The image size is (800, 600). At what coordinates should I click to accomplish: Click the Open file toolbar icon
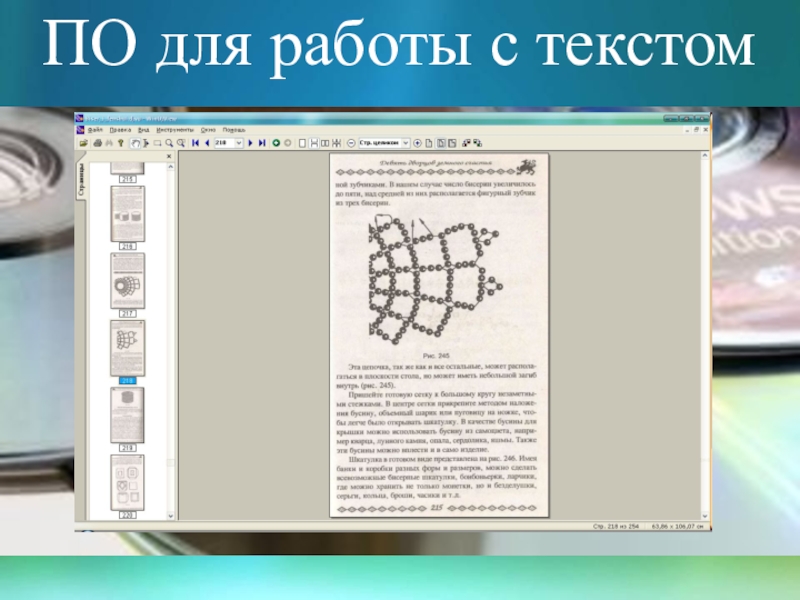point(83,143)
